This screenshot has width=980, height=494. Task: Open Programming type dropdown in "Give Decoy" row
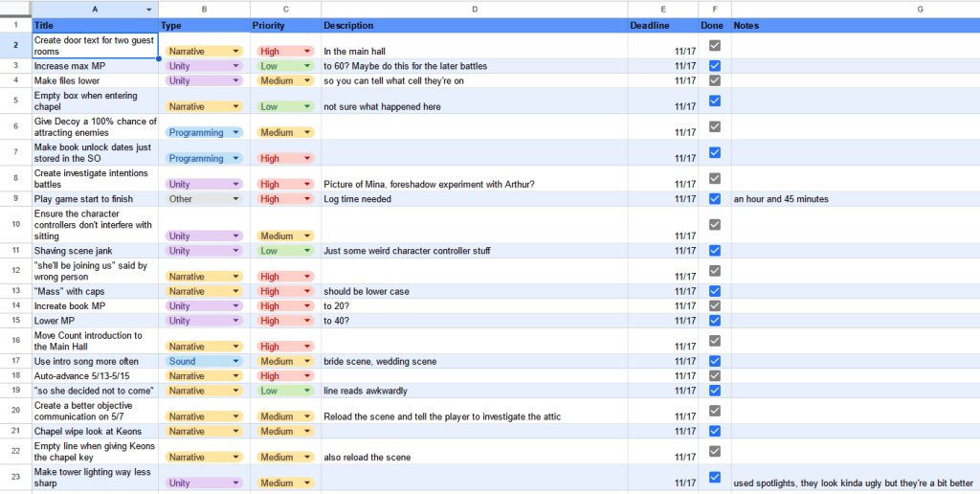click(235, 133)
